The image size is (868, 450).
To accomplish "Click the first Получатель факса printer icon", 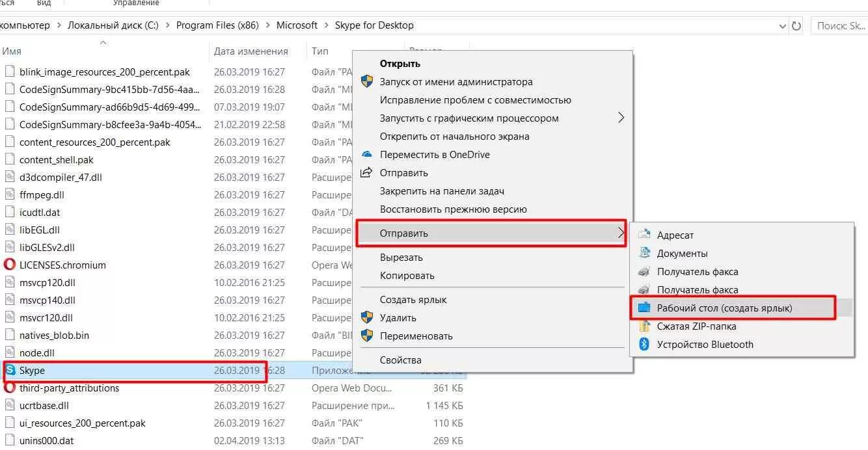I will click(x=644, y=272).
